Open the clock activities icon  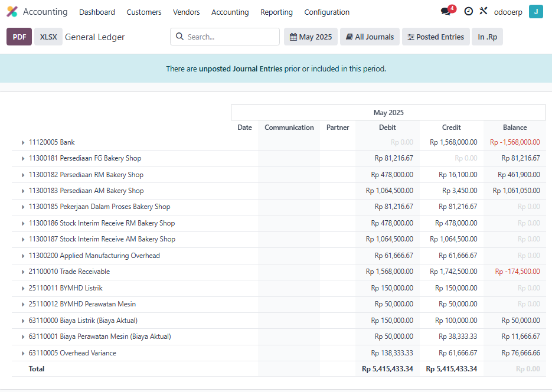[468, 12]
